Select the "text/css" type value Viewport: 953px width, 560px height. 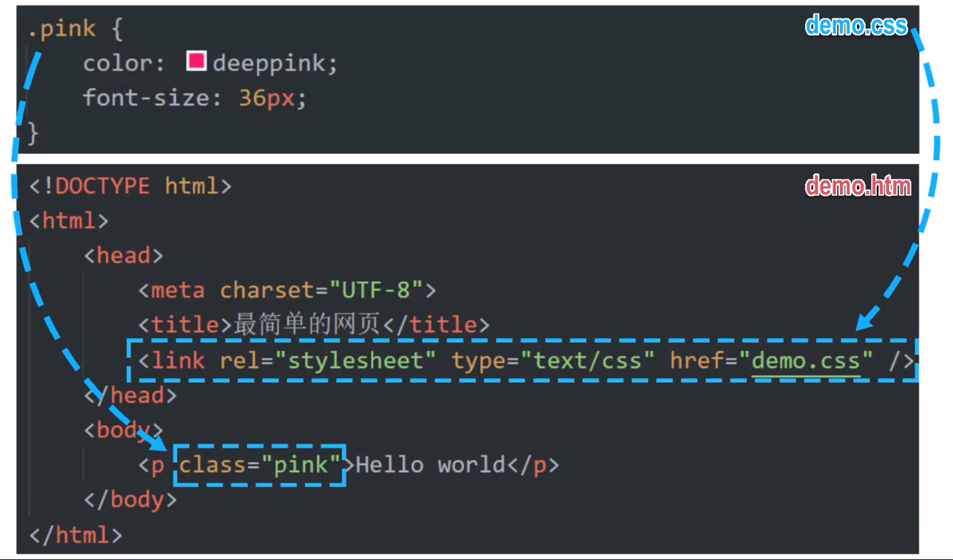(587, 361)
